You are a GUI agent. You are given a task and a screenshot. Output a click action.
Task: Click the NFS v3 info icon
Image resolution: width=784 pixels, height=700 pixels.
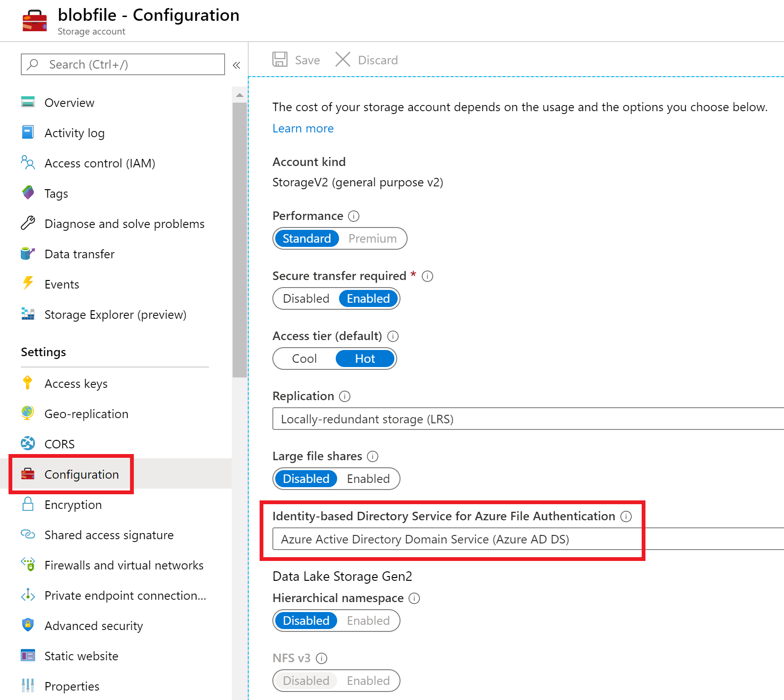point(322,658)
